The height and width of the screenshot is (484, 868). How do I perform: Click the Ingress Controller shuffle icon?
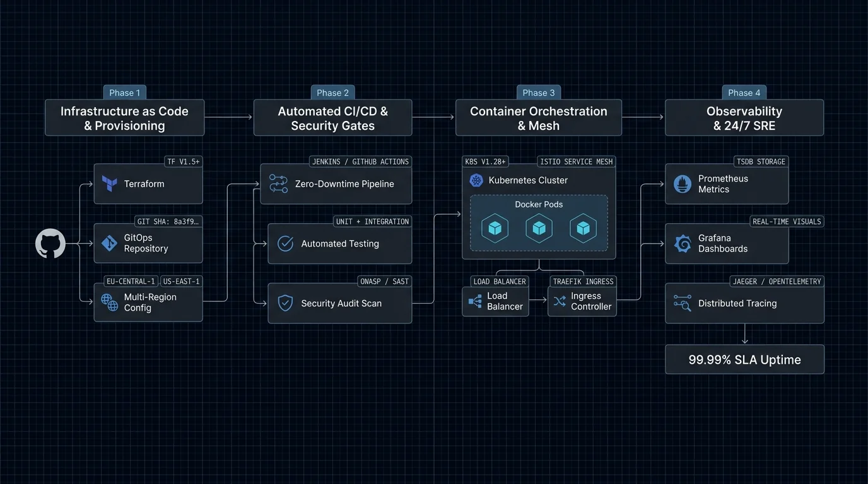[560, 301]
